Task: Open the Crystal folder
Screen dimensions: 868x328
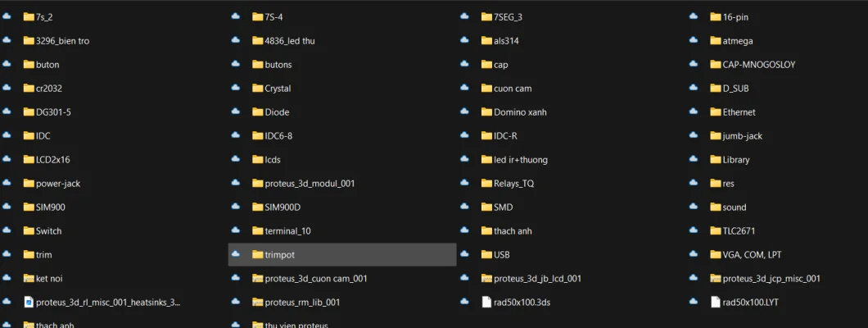Action: 278,88
